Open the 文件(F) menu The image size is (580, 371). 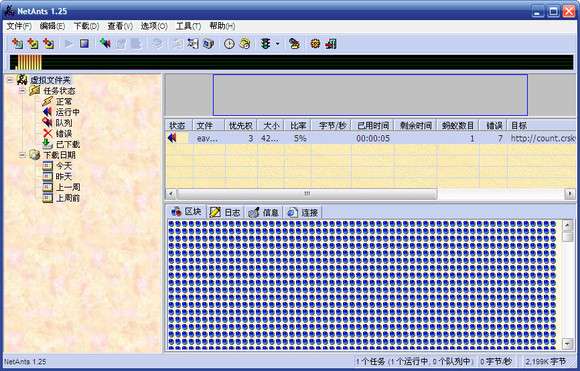click(18, 26)
